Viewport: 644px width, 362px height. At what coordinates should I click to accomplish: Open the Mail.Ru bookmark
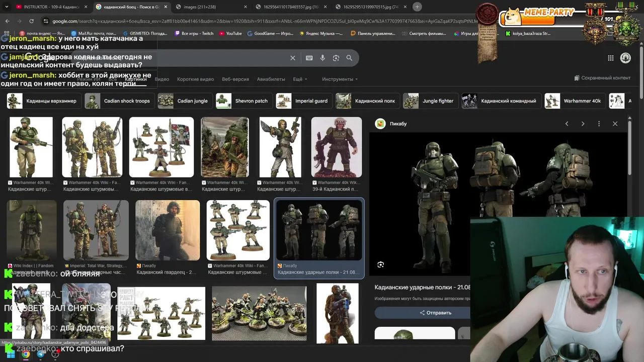pos(94,34)
